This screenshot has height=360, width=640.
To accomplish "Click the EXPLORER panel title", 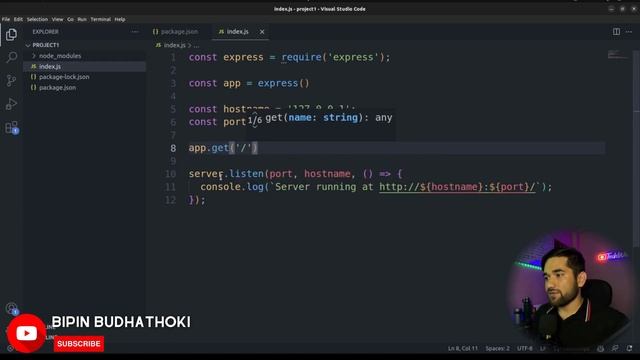I will pyautogui.click(x=45, y=32).
